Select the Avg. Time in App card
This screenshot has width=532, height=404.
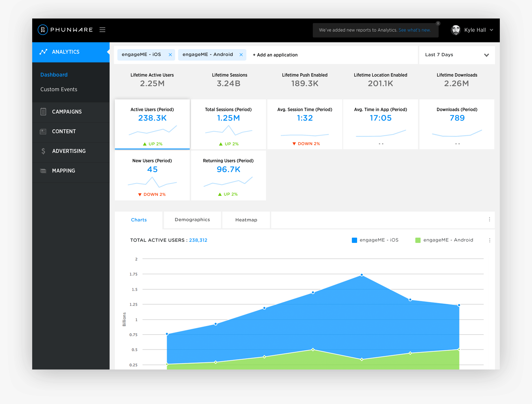click(380, 124)
